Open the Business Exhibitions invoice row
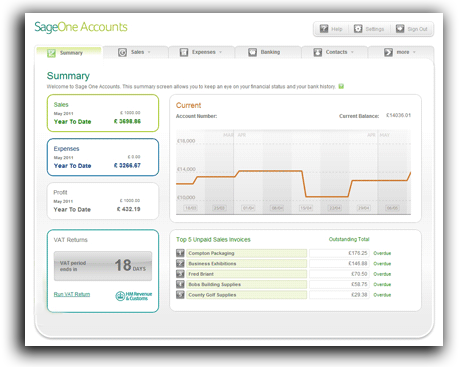This screenshot has width=466, height=367. click(x=247, y=263)
